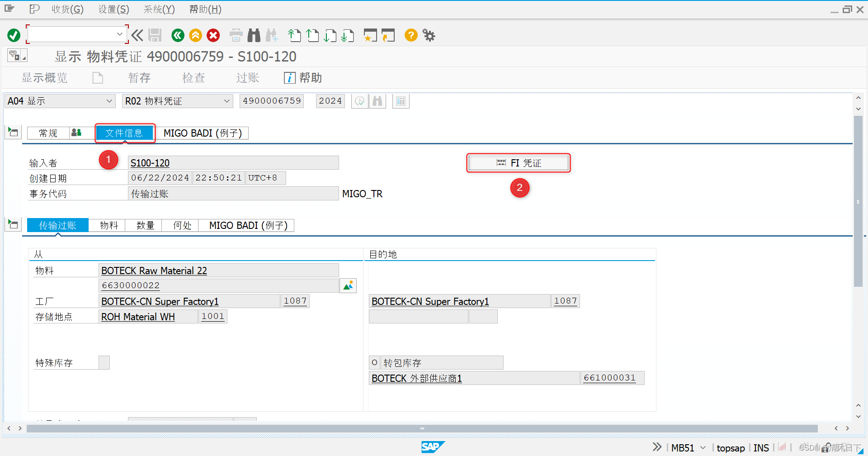Switch to header MIGO BADI (例子) tab
The width and height of the screenshot is (868, 456).
point(203,133)
